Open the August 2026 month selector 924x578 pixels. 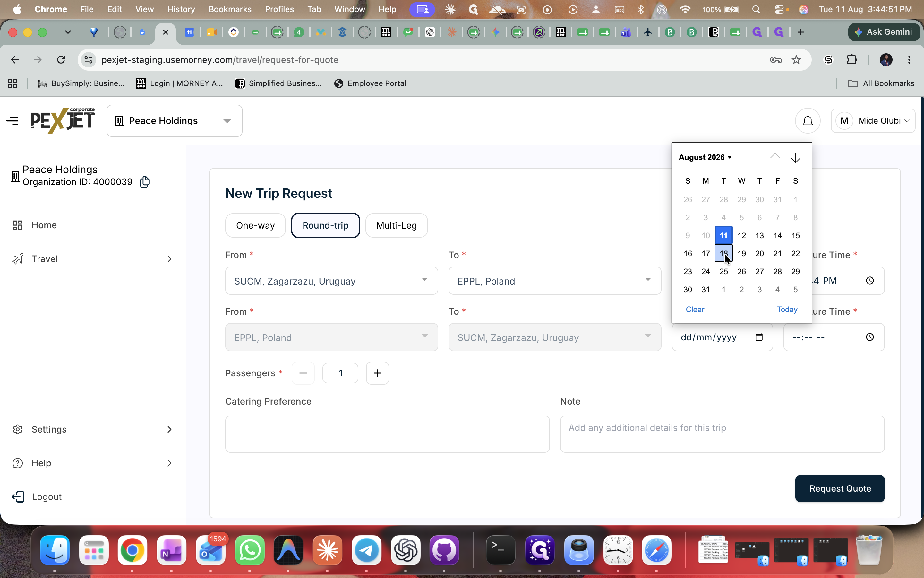tap(705, 157)
